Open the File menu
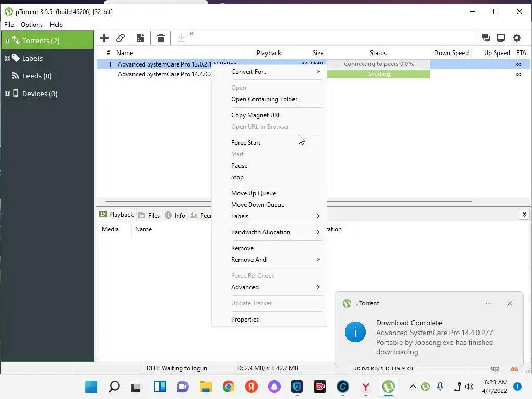 pos(9,25)
